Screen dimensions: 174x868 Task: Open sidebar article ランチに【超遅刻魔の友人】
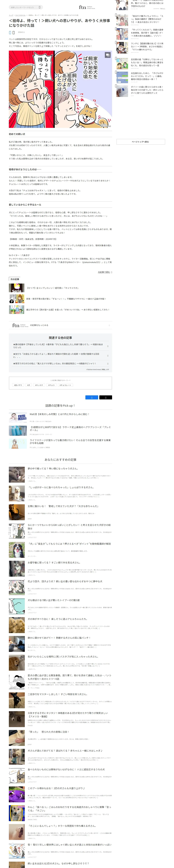click(147, 46)
